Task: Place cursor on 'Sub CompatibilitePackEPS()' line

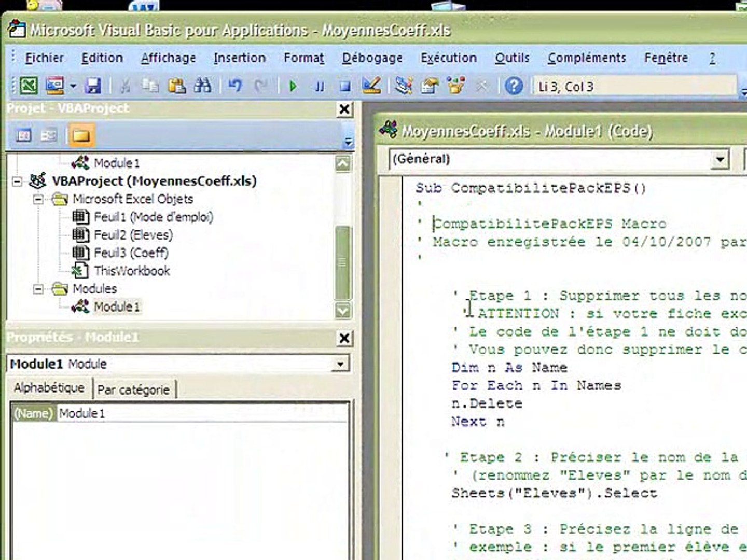Action: (x=531, y=188)
